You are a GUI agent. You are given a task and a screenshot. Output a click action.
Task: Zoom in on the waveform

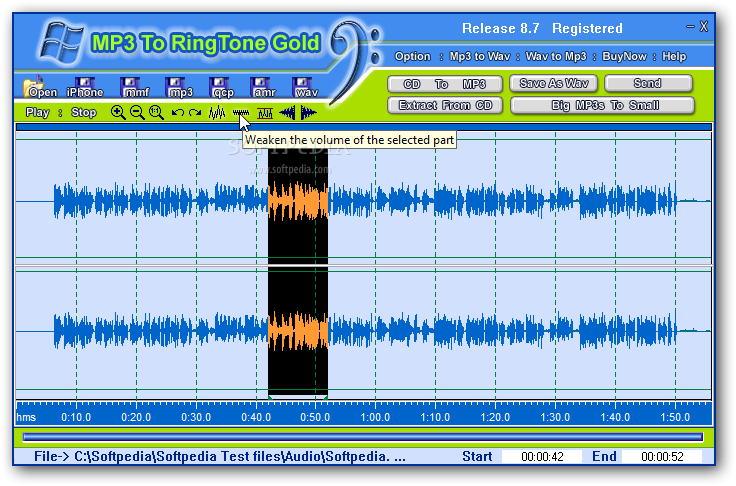(x=118, y=113)
